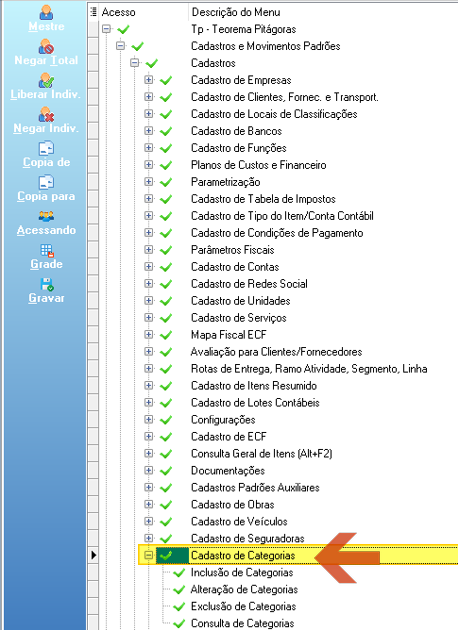Image resolution: width=458 pixels, height=630 pixels.
Task: Toggle access check for Cadastros e Movimentos Padrões
Action: coord(137,47)
